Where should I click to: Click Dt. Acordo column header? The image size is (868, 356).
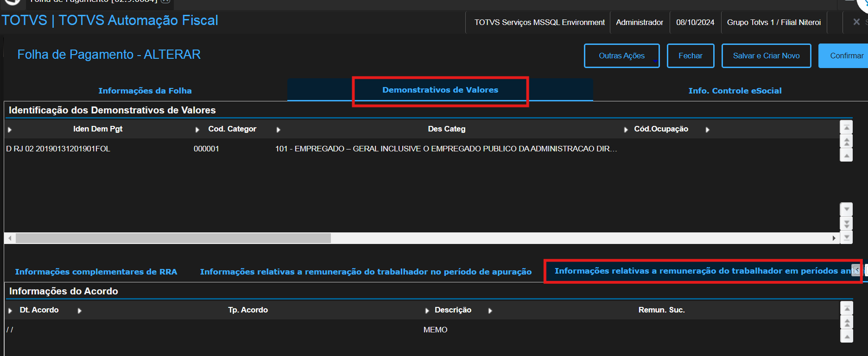(x=39, y=310)
